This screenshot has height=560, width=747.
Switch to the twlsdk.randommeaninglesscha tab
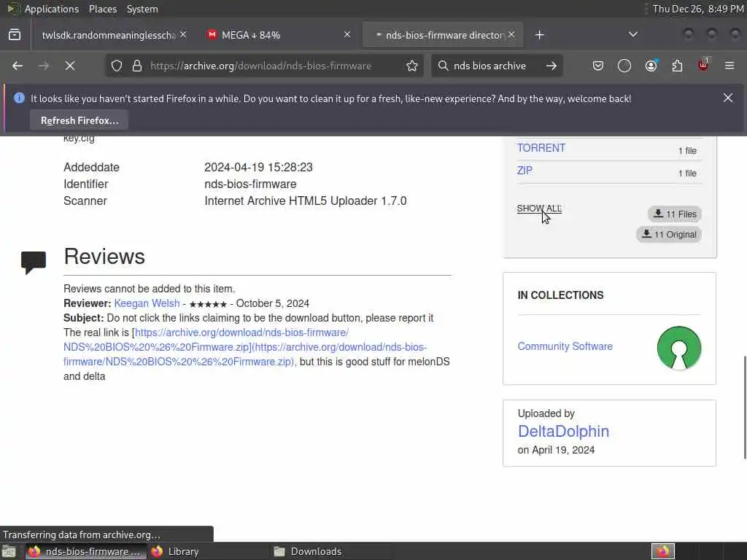pyautogui.click(x=109, y=35)
